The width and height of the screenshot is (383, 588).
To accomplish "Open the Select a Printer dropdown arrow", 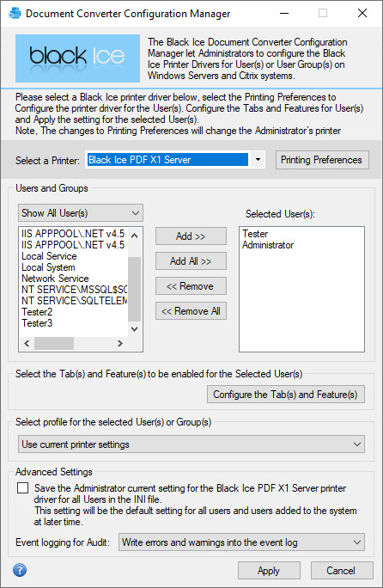I will (258, 159).
